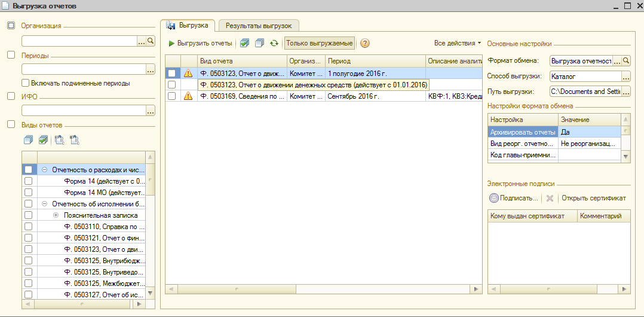Click Кому выдан сертификат column header
The image size is (644, 317).
(x=532, y=217)
